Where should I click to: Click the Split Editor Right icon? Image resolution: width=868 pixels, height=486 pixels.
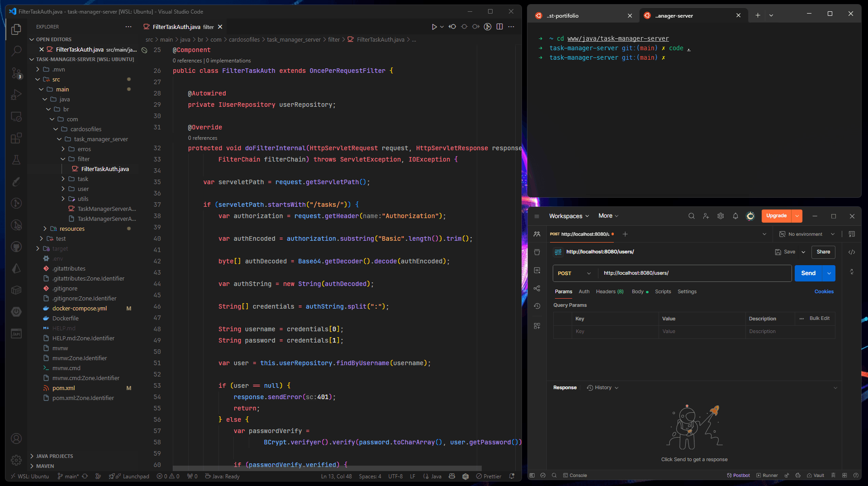499,27
